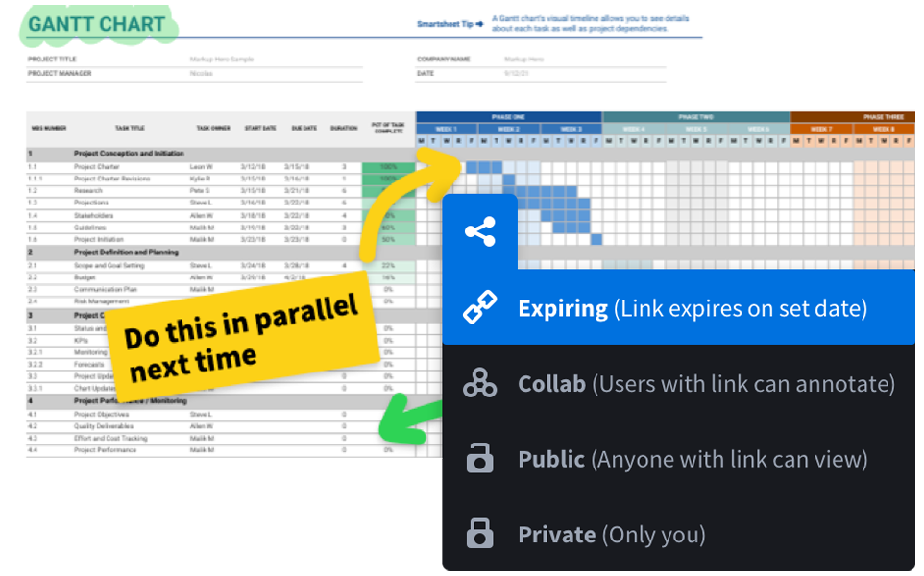
Task: Click the Scope and Goal Setting task
Action: pos(109,266)
